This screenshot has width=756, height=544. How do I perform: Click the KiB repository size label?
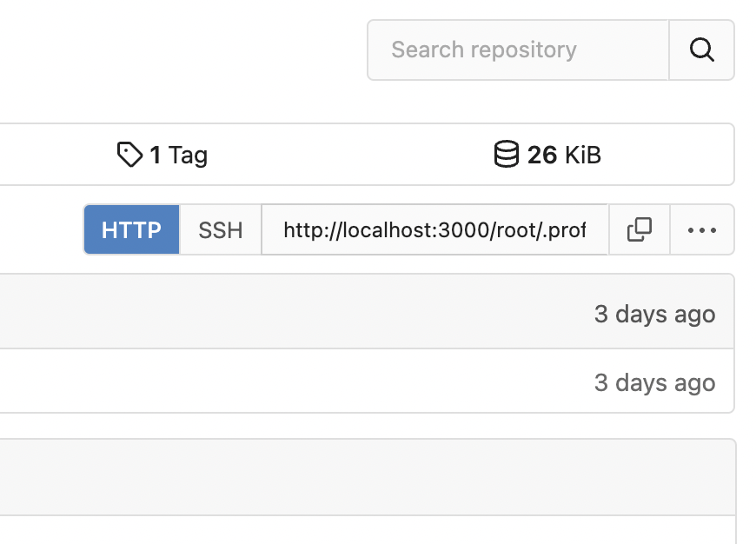click(582, 156)
